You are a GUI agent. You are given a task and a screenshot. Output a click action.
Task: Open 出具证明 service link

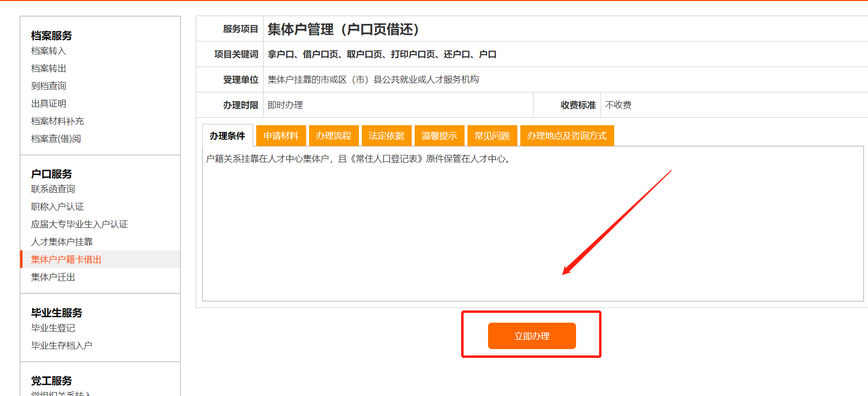click(48, 104)
